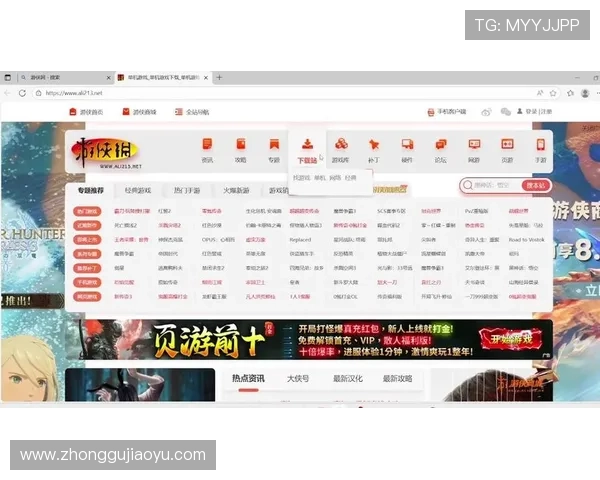
Task: Click the WeChat icon in top bar
Action: 505,112
